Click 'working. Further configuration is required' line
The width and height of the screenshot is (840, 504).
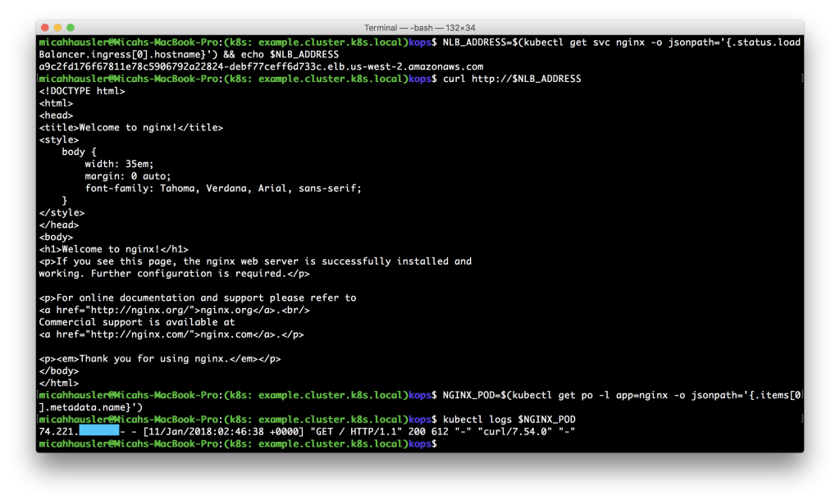(x=174, y=274)
